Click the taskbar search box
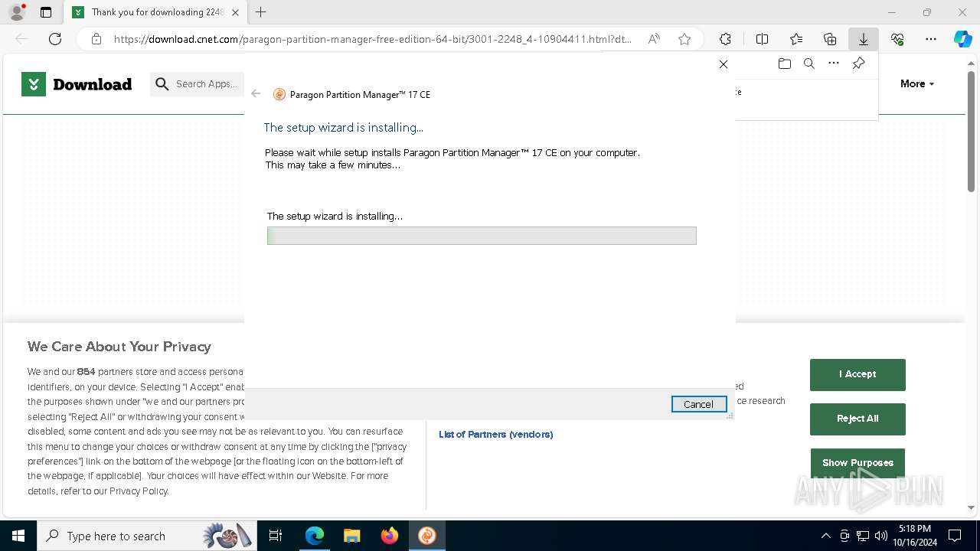 click(147, 536)
